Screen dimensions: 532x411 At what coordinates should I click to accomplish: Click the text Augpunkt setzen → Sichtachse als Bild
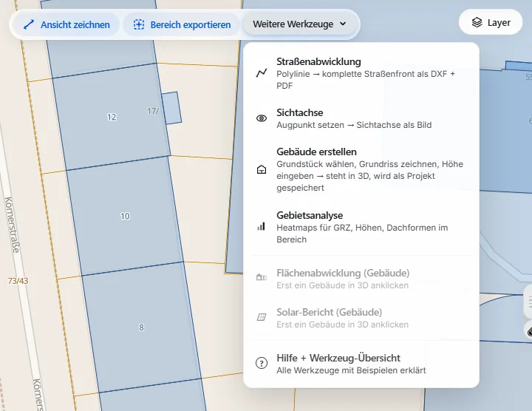pos(354,125)
